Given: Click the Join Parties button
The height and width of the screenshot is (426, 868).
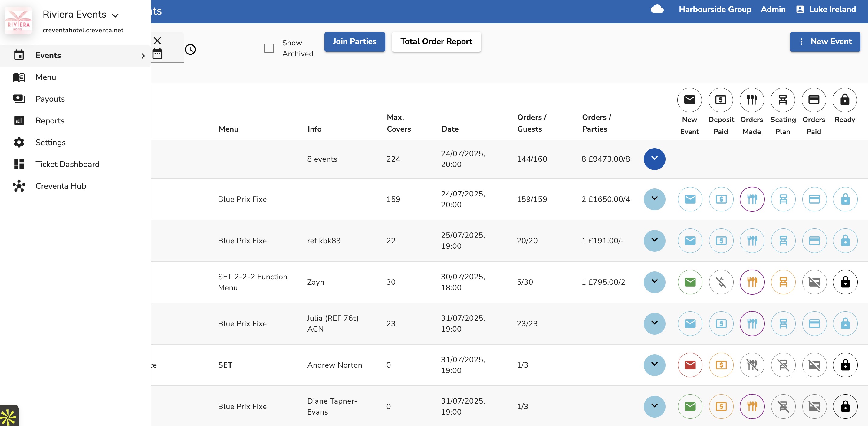Looking at the screenshot, I should pyautogui.click(x=354, y=41).
